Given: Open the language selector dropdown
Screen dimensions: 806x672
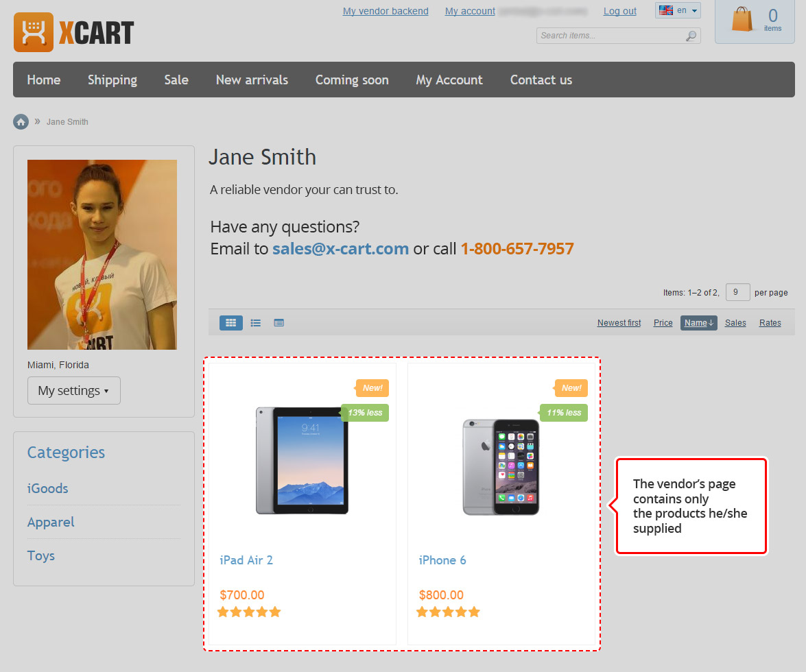Looking at the screenshot, I should pyautogui.click(x=678, y=10).
